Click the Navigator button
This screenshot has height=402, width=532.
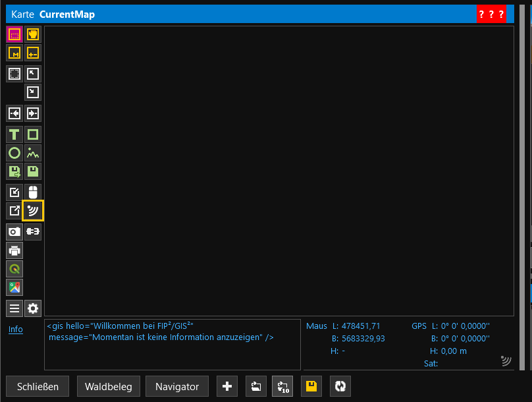click(x=177, y=386)
